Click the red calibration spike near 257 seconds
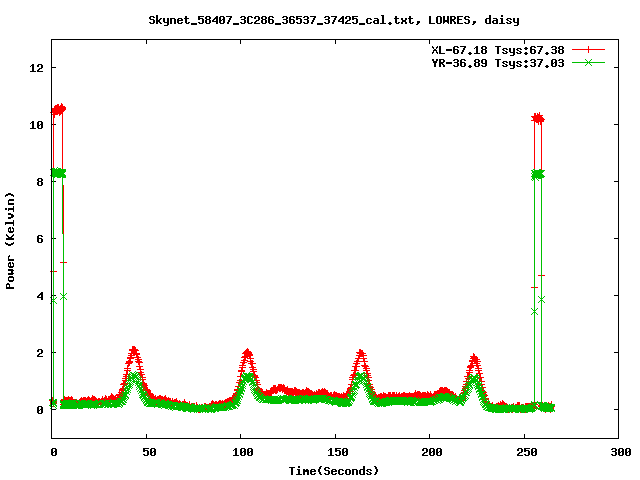 pyautogui.click(x=538, y=119)
